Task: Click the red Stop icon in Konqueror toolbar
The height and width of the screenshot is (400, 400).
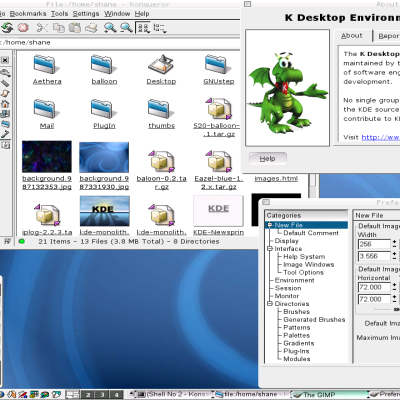Action: coord(23,27)
